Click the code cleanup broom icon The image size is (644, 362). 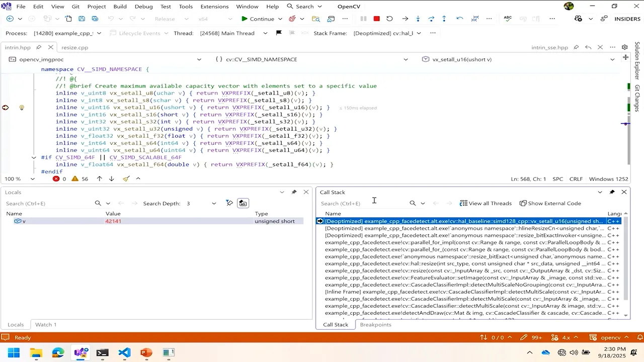126,178
